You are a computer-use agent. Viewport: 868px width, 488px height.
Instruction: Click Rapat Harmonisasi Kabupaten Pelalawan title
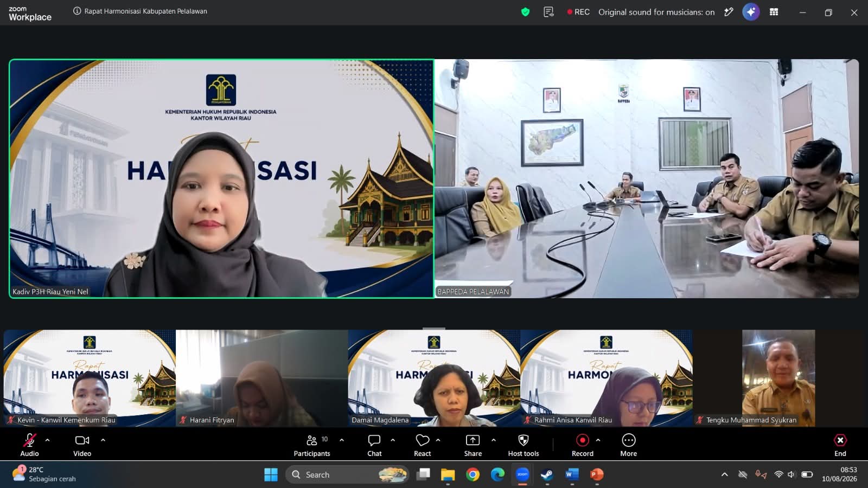(x=145, y=11)
